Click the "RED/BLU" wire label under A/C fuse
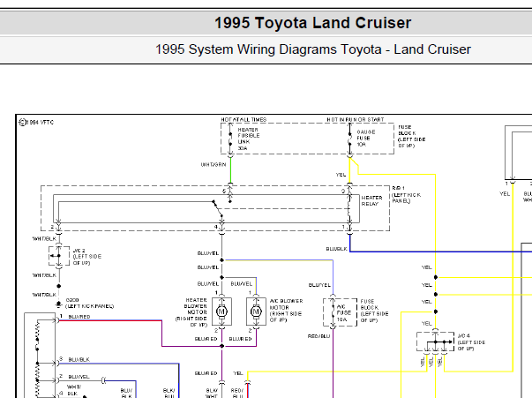This screenshot has width=532, height=398. pos(318,336)
